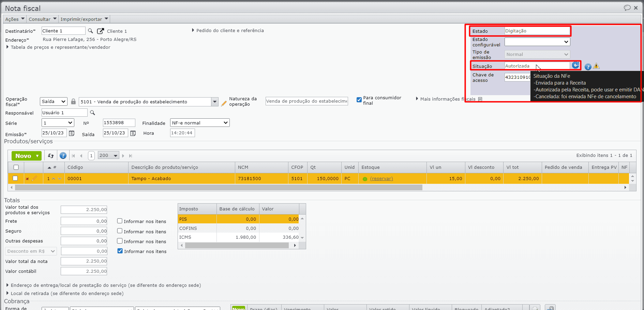644x310 pixels.
Task: Open the Consultar menu
Action: [43, 19]
